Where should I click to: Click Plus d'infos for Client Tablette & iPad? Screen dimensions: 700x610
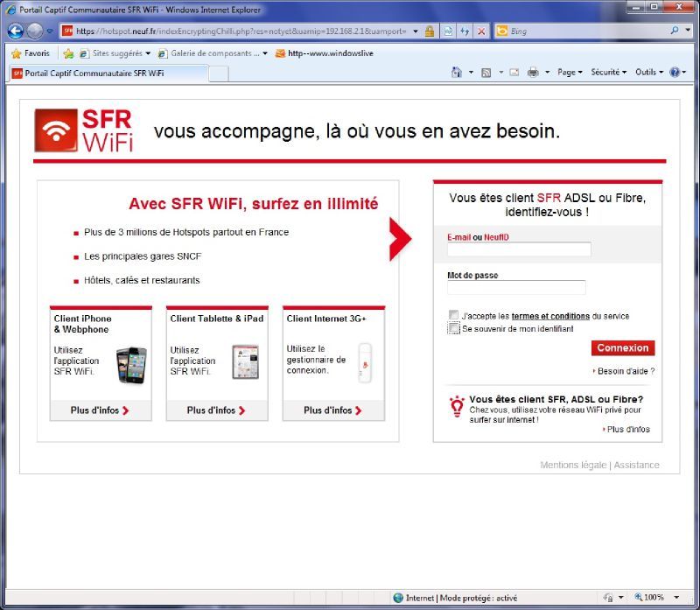(216, 410)
